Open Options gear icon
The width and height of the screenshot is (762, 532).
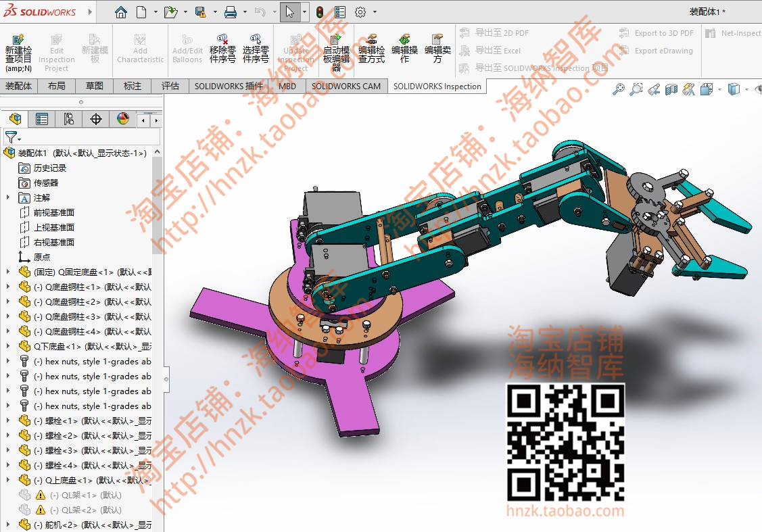point(360,12)
